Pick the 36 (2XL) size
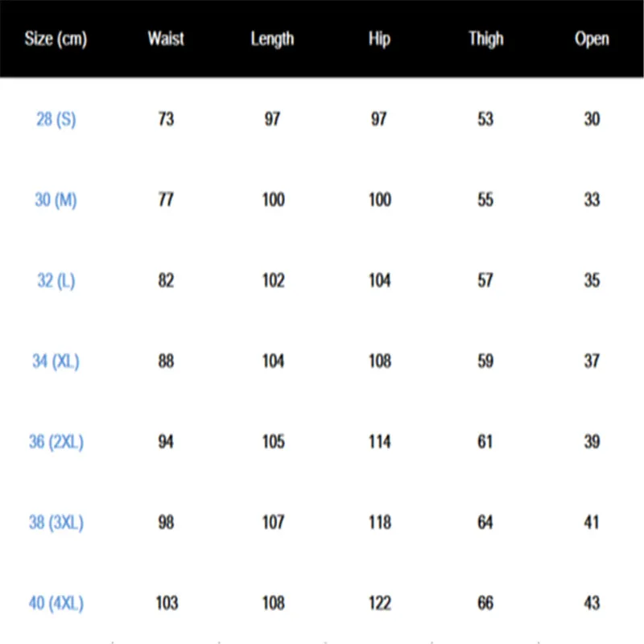The height and width of the screenshot is (644, 644). click(56, 442)
